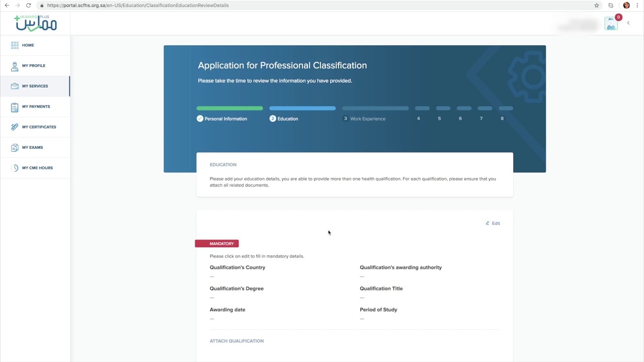Click the My CME Hours clock icon
Screen dimensions: 644x362
15,168
